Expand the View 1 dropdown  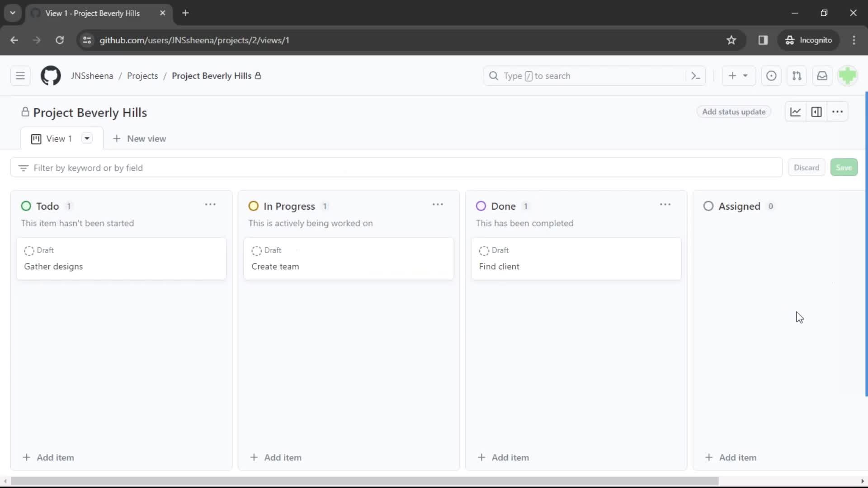[86, 138]
